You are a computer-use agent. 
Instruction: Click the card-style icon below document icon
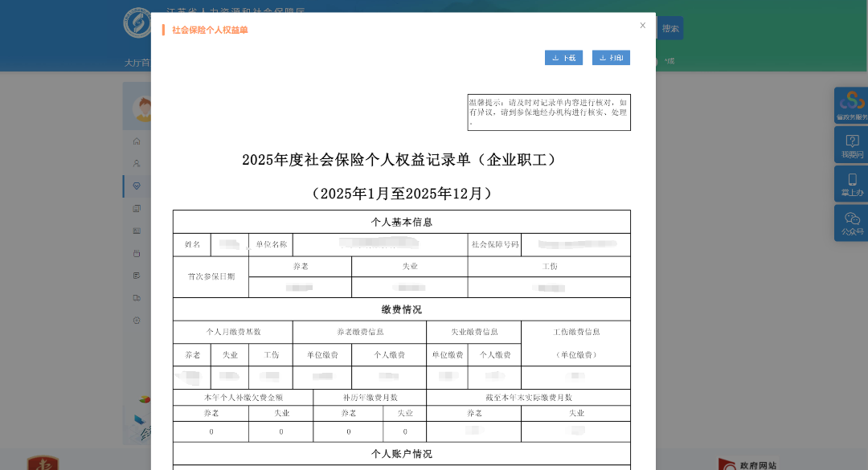[137, 231]
